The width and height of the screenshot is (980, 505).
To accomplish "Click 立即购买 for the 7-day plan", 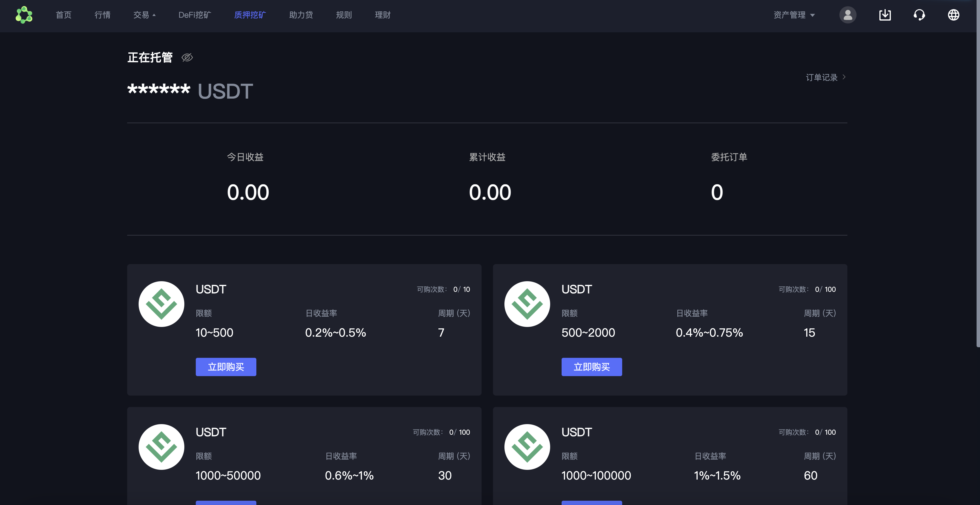I will pyautogui.click(x=225, y=367).
